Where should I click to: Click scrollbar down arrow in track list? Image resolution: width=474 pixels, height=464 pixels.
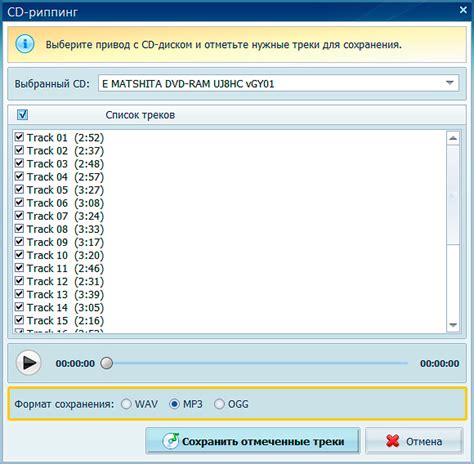click(x=453, y=325)
